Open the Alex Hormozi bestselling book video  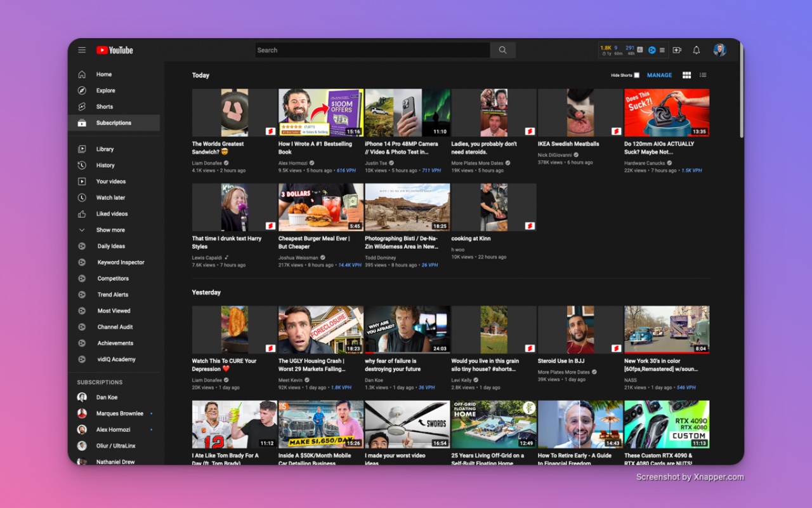320,112
